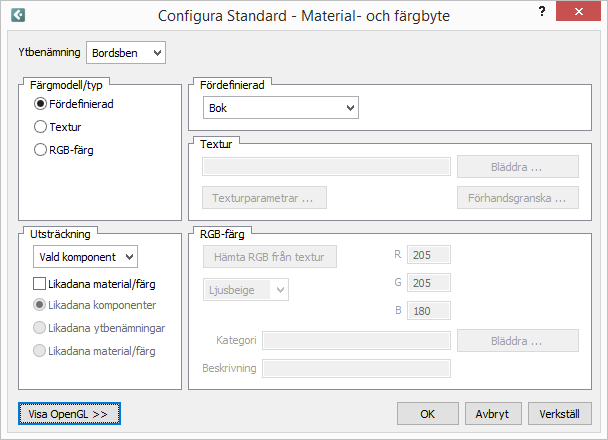608x440 pixels.
Task: Click the Avbryt button
Action: point(492,413)
